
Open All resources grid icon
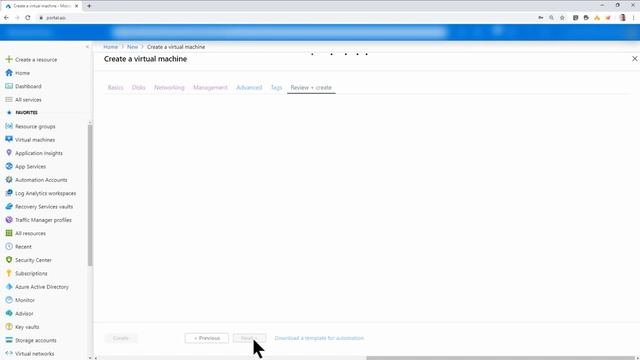pyautogui.click(x=9, y=233)
